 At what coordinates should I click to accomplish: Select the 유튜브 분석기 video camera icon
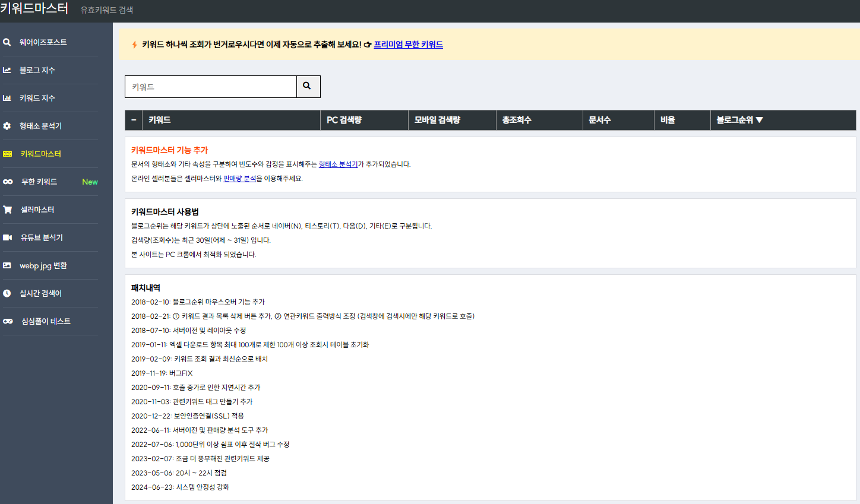coord(7,237)
